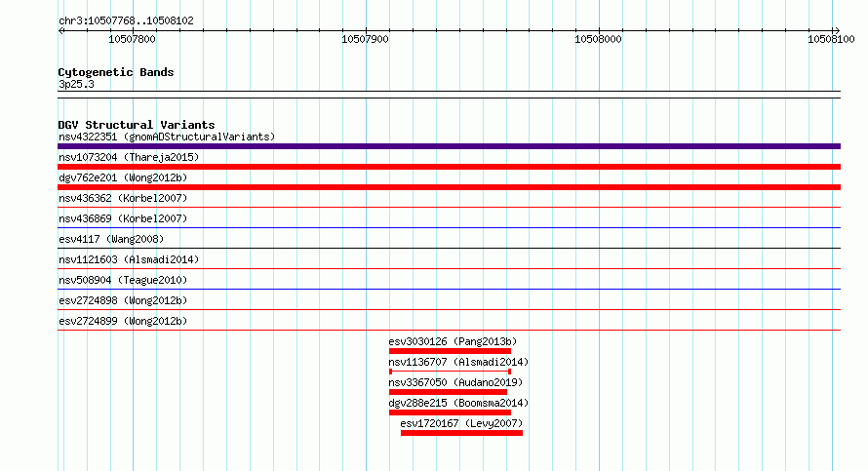Click the red dgv288e215 variant bar
The height and width of the screenshot is (471, 868).
click(x=450, y=412)
